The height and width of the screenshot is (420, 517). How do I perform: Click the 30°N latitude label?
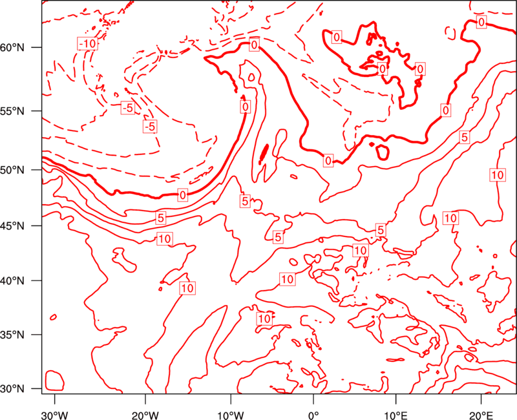click(12, 389)
